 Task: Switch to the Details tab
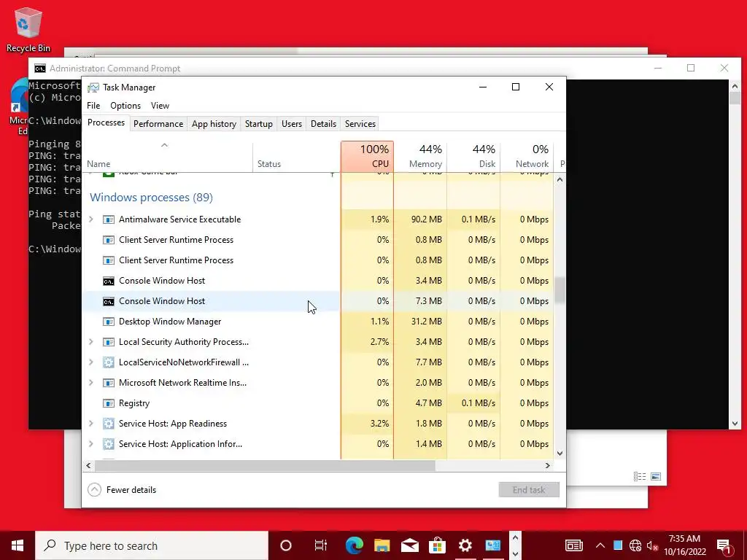coord(323,124)
